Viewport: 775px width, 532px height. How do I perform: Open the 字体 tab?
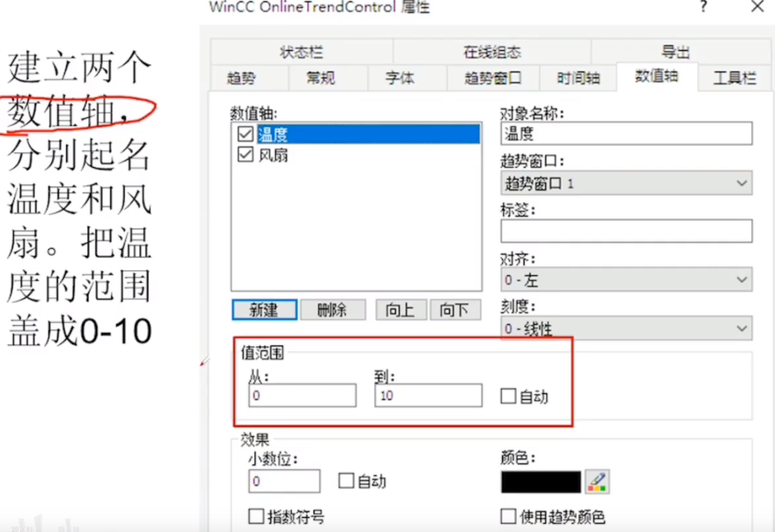(x=399, y=77)
